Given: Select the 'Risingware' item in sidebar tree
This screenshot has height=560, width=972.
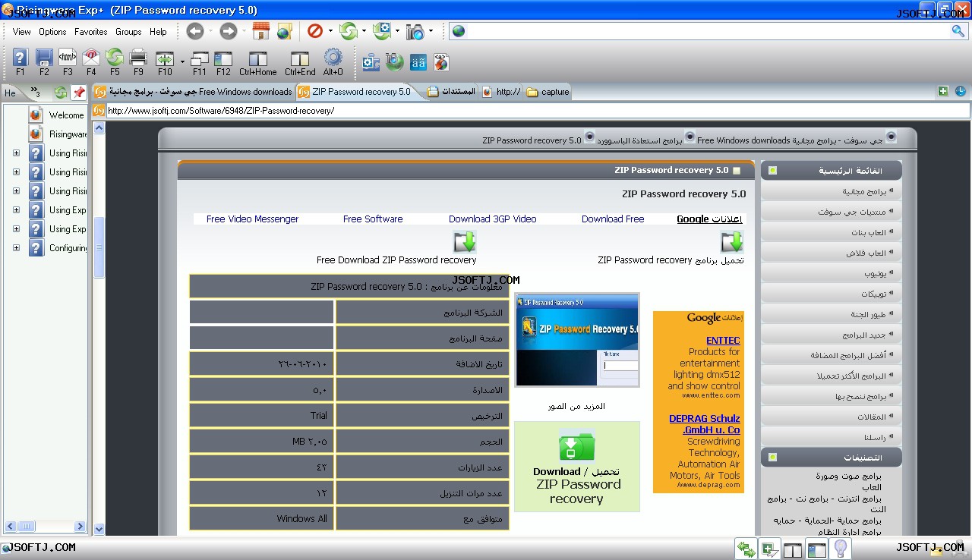Looking at the screenshot, I should click(x=68, y=134).
